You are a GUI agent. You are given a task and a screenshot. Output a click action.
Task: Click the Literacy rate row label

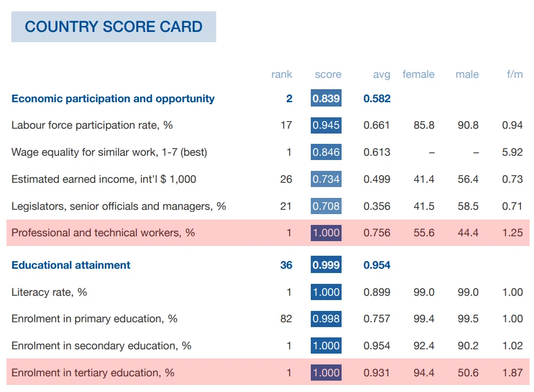point(49,292)
